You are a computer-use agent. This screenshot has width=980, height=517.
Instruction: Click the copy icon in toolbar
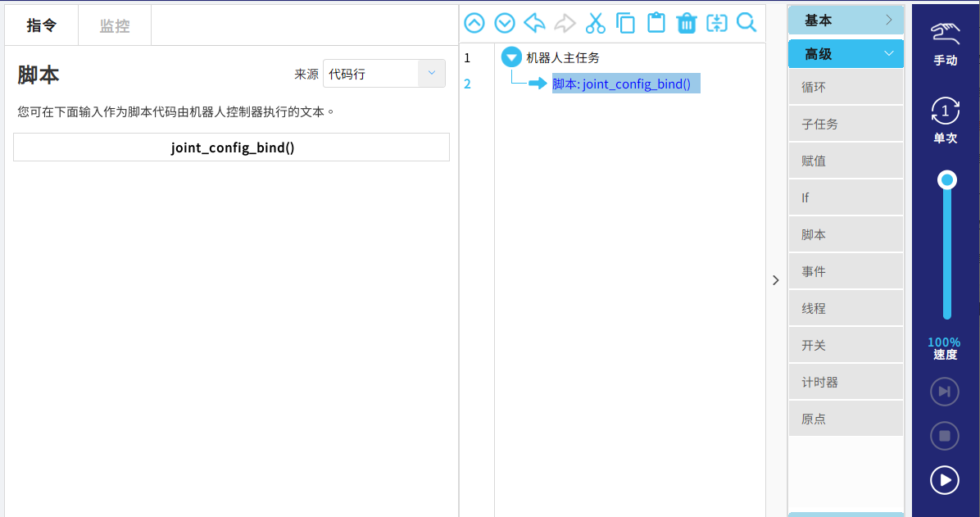pyautogui.click(x=626, y=23)
